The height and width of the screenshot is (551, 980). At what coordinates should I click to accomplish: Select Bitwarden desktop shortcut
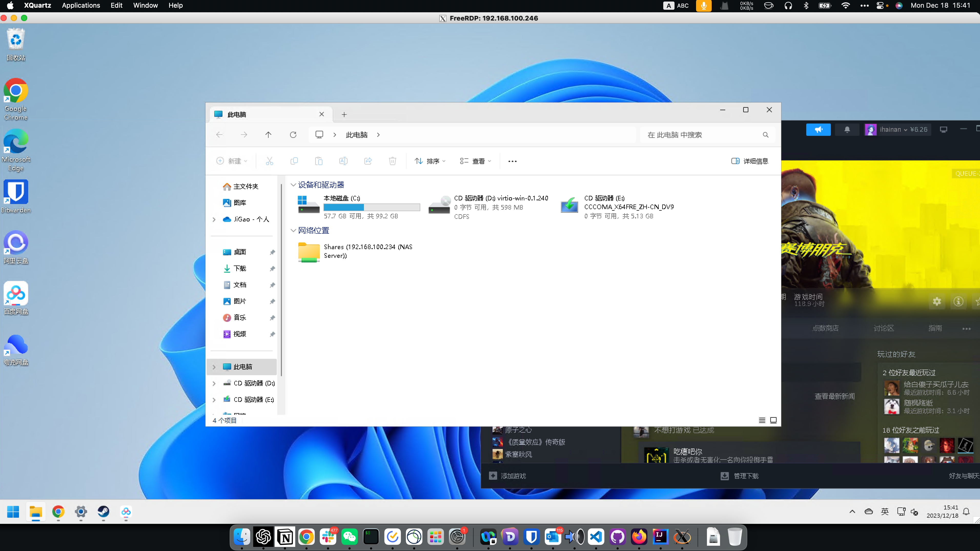click(16, 196)
